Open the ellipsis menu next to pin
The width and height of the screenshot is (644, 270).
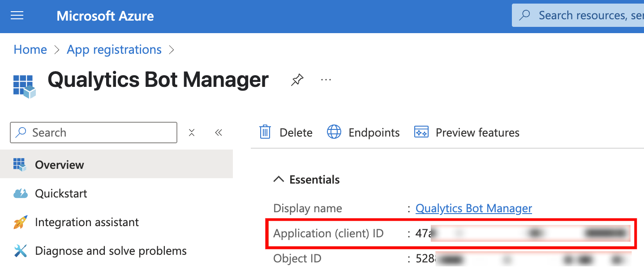click(x=326, y=79)
